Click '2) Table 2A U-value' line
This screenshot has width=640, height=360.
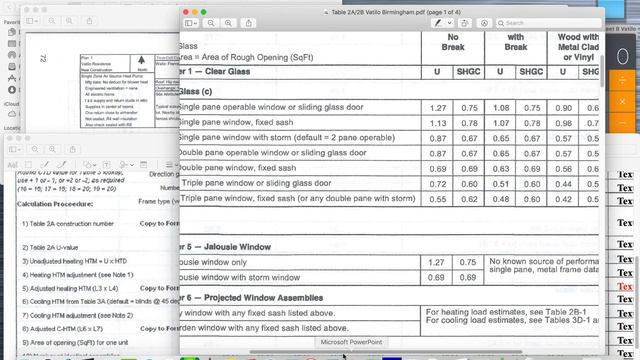50,247
